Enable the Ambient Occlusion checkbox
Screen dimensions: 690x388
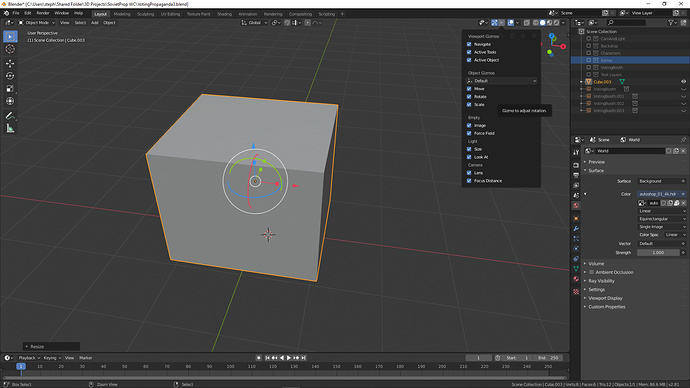tap(592, 272)
